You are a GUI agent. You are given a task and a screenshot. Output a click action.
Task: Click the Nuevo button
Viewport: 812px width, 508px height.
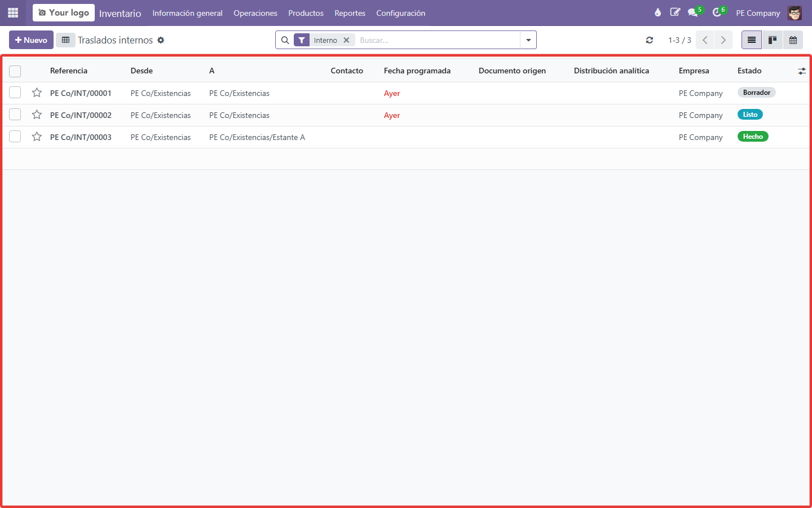[x=32, y=40]
